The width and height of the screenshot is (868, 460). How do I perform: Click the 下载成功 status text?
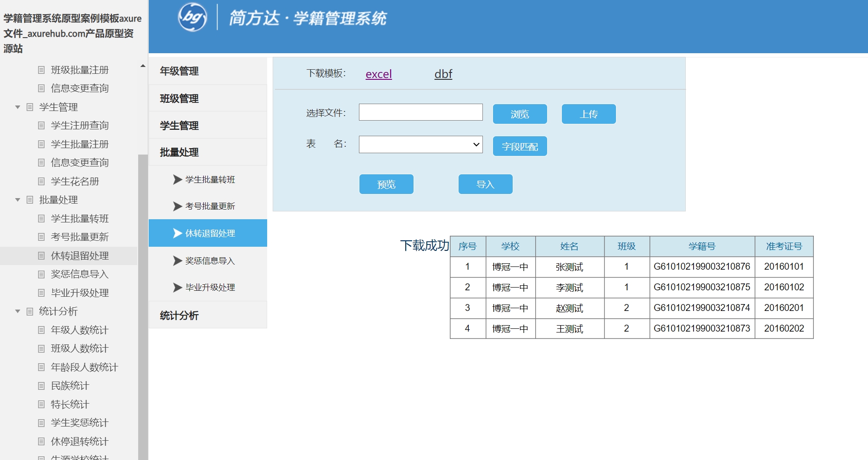pyautogui.click(x=425, y=245)
